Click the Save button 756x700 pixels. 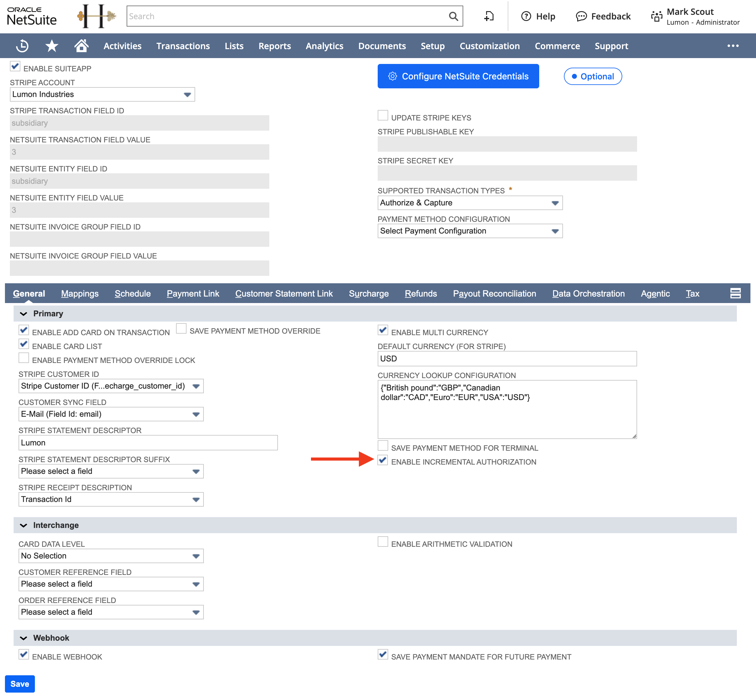point(20,684)
